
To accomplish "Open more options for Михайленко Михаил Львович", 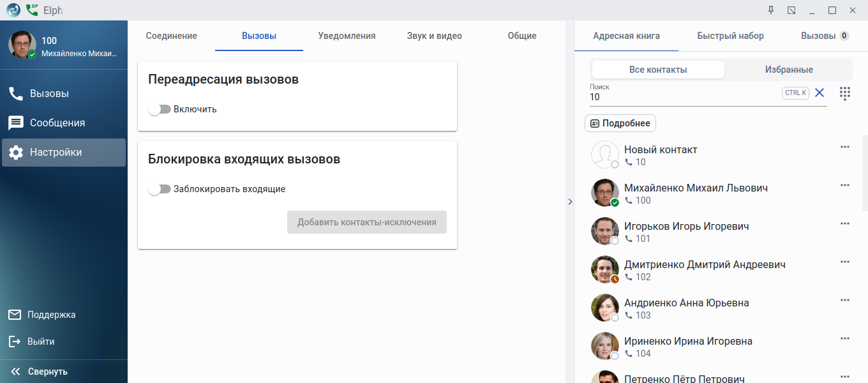I will pyautogui.click(x=845, y=186).
